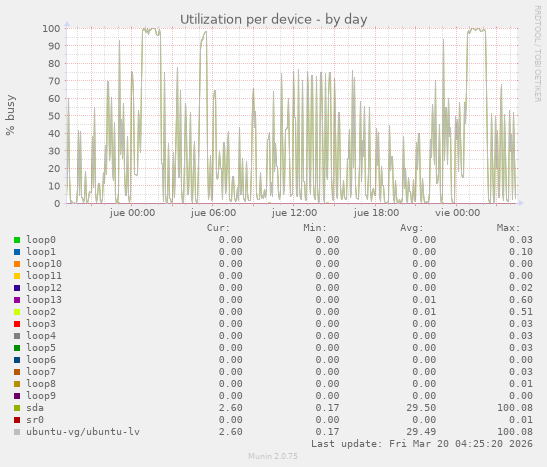Click the loop1 max value 0.10
The image size is (547, 467).
point(521,252)
